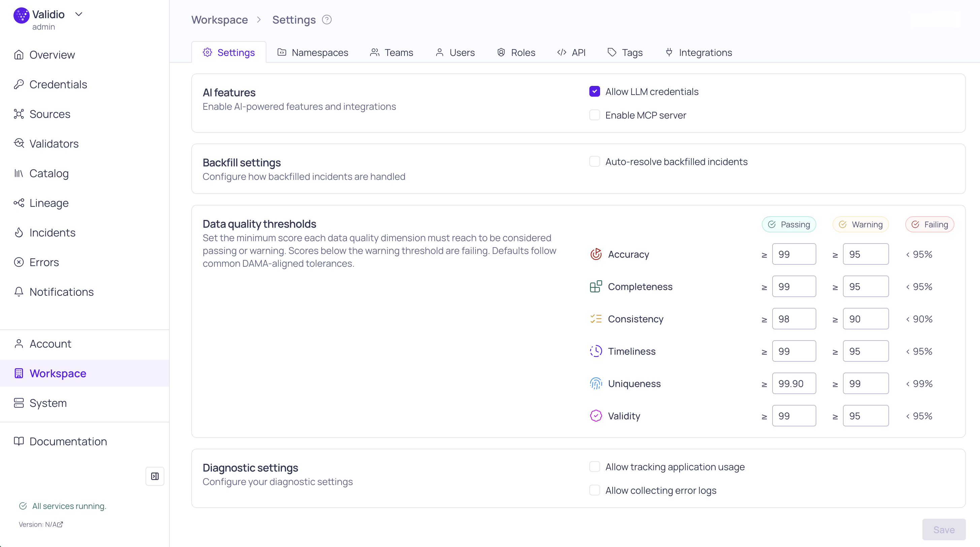Switch to the Integrations tab

point(698,53)
